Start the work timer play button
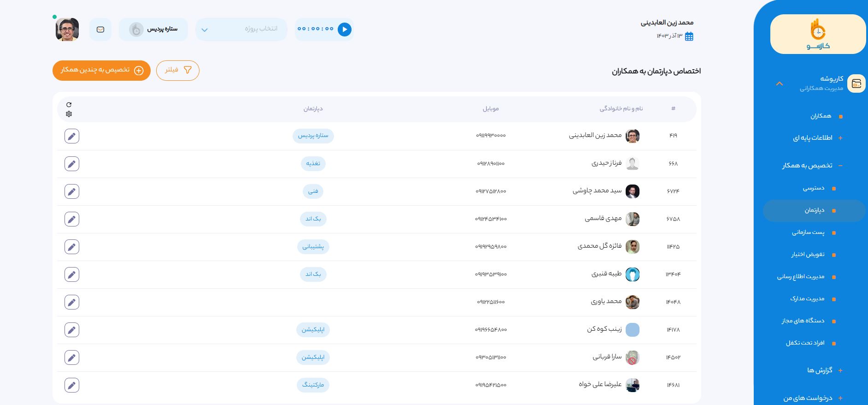Image resolution: width=868 pixels, height=405 pixels. point(344,30)
